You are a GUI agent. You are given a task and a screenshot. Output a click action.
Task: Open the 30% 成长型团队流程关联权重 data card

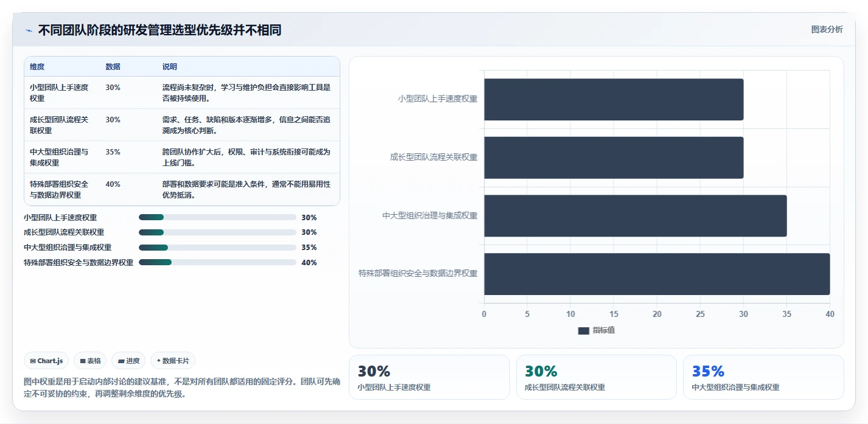click(597, 377)
